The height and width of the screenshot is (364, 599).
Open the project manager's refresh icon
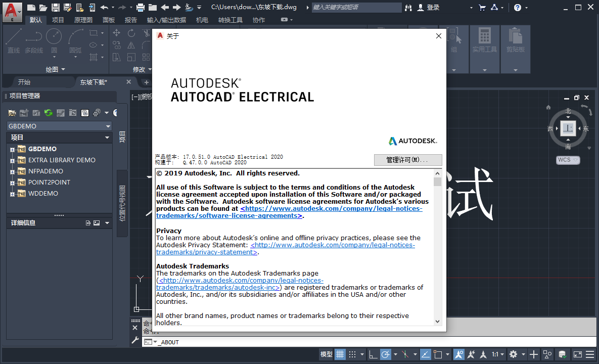click(x=49, y=112)
